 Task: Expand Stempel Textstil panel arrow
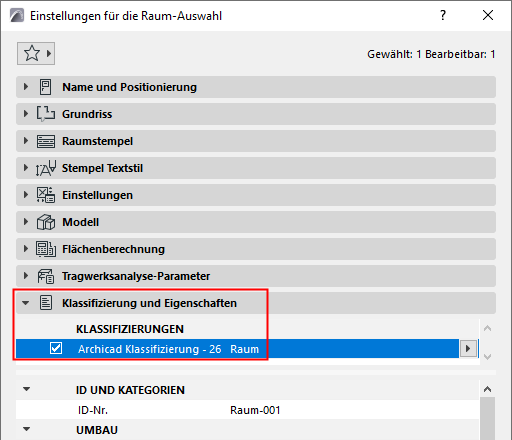(x=26, y=168)
